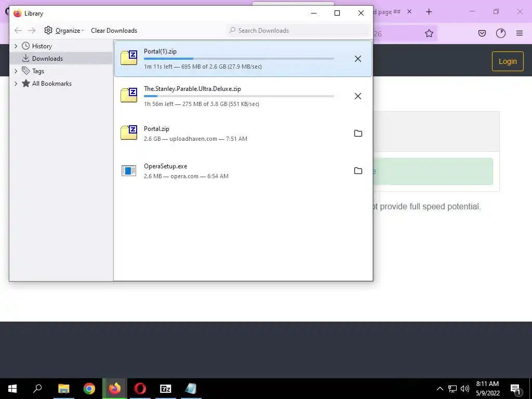Click the '1m 11s left' download status text
The height and width of the screenshot is (399, 532).
[203, 66]
